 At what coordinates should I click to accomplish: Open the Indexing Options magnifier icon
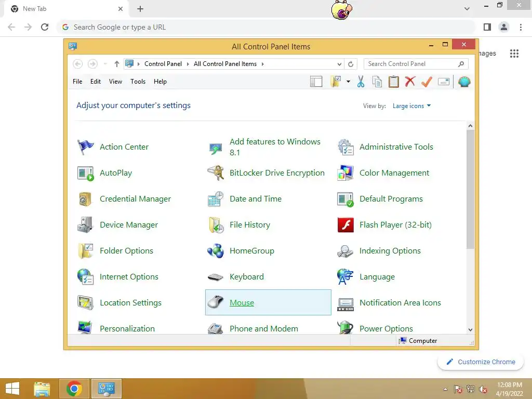point(345,251)
